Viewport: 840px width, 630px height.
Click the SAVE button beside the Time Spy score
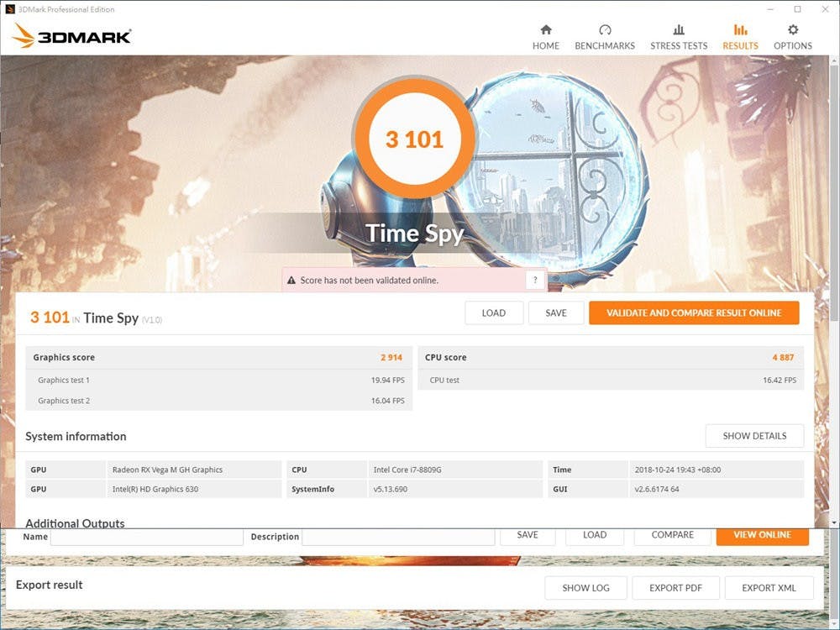[x=555, y=312]
